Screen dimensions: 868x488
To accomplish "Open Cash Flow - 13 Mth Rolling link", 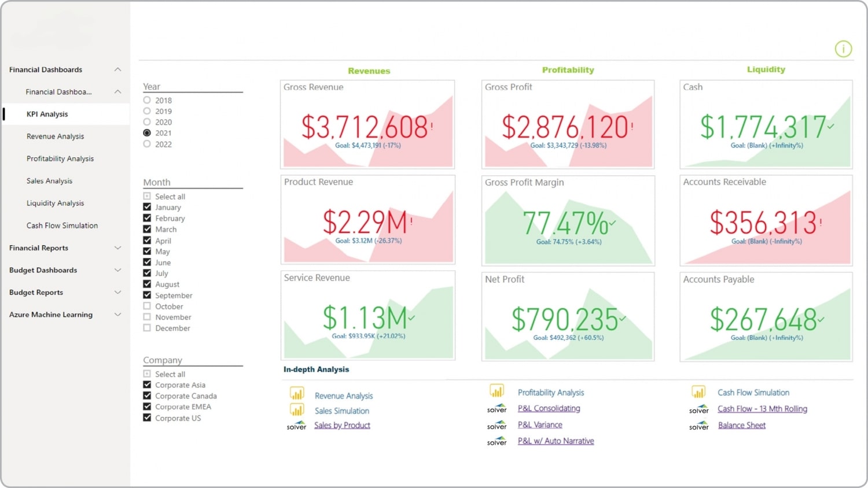I will point(762,409).
